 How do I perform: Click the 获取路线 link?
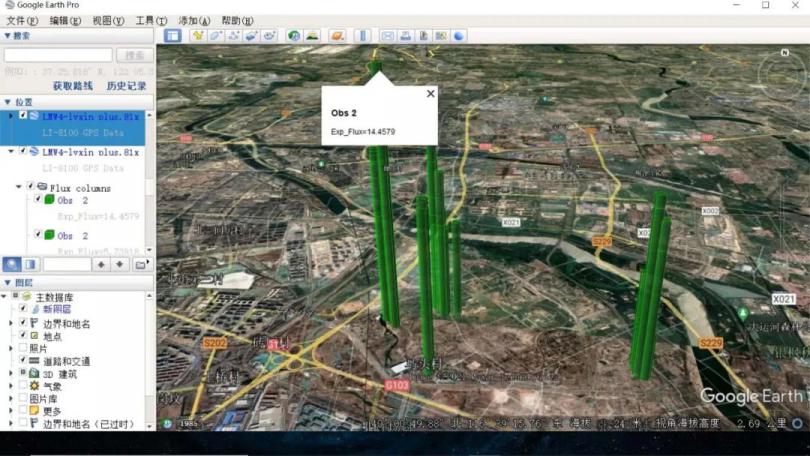[x=73, y=86]
